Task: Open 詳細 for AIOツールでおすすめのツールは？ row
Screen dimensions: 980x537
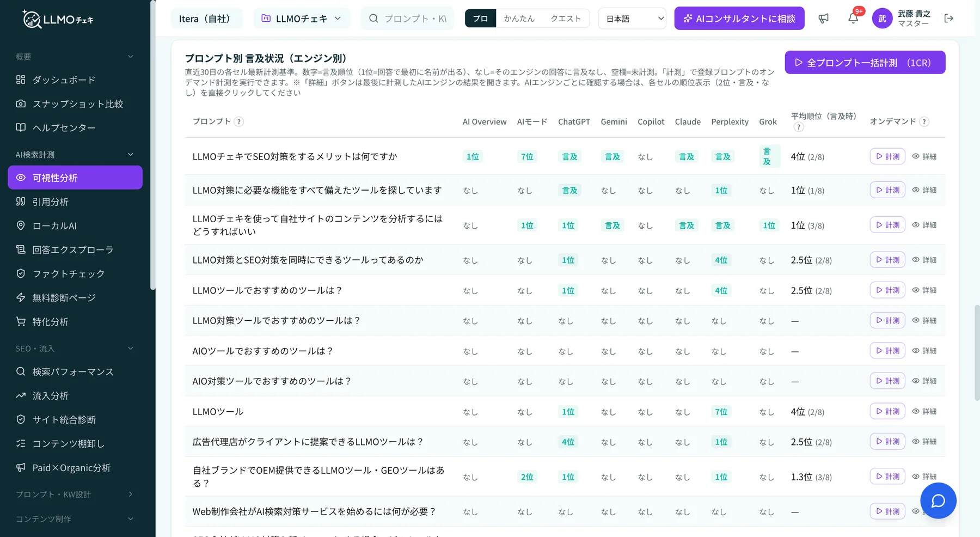Action: tap(924, 351)
